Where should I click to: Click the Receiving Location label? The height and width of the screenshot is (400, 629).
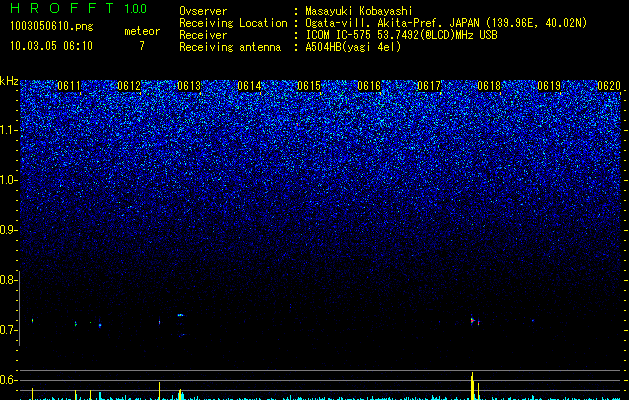[x=233, y=23]
